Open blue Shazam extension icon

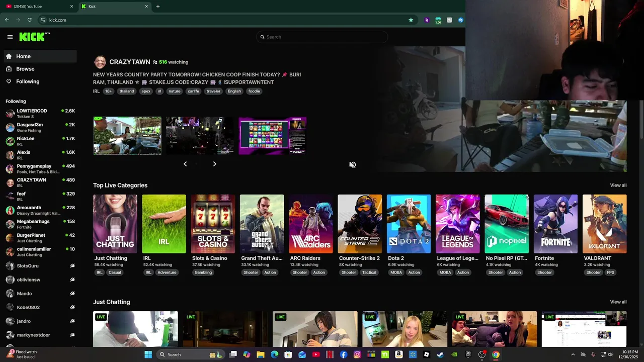(x=460, y=20)
